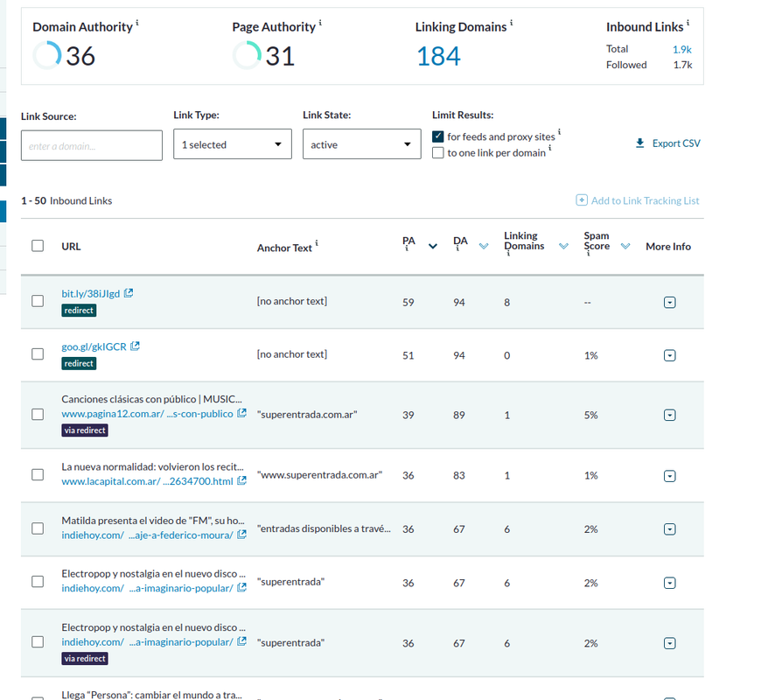Open the goo.gl/gkIGCR URL link
The width and height of the screenshot is (775, 700).
94,346
